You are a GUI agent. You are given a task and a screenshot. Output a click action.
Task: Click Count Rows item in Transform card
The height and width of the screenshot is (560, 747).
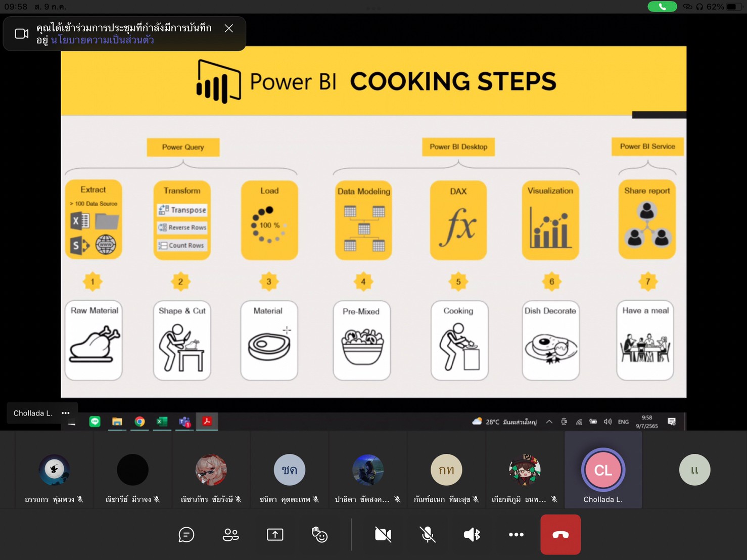click(x=182, y=245)
